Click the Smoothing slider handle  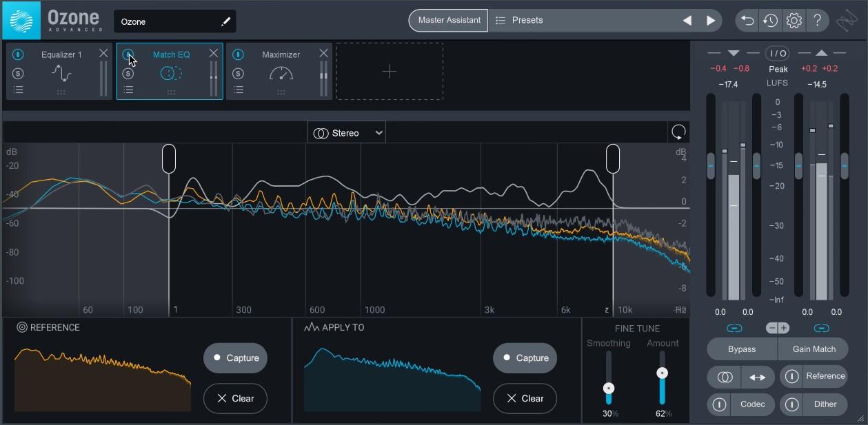pos(609,388)
